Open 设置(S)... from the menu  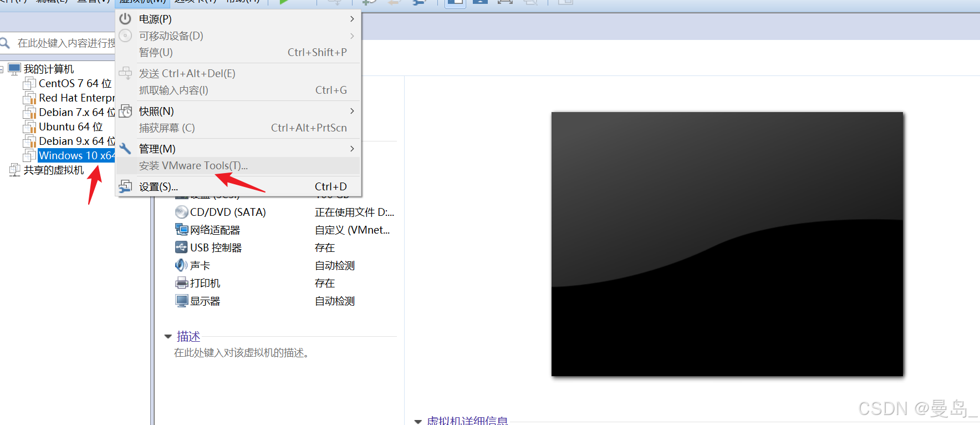238,186
